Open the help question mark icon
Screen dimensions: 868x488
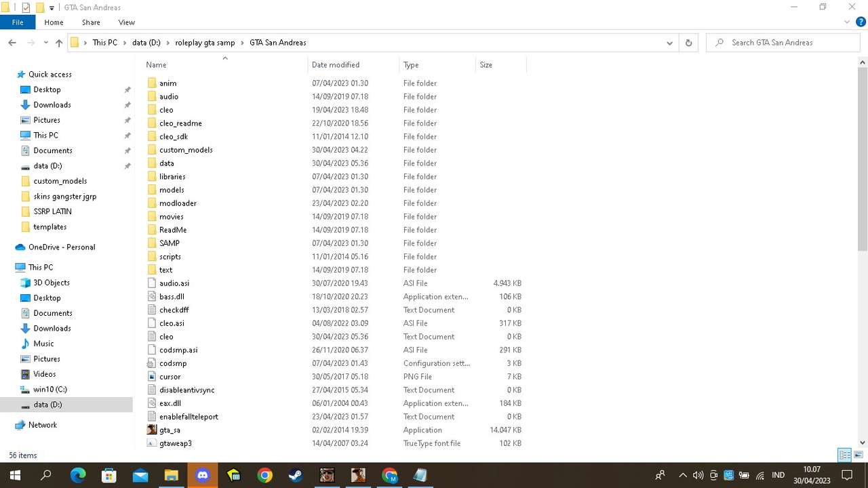click(859, 22)
